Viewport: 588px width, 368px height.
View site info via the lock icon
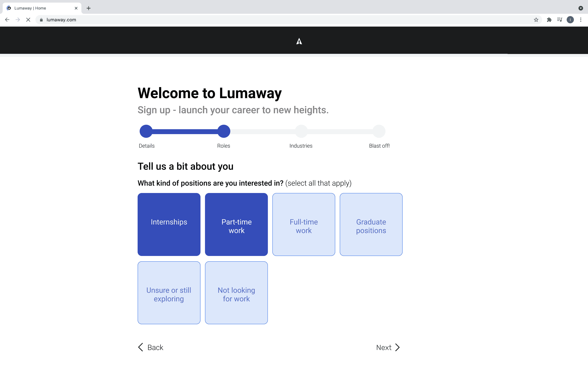click(x=41, y=20)
